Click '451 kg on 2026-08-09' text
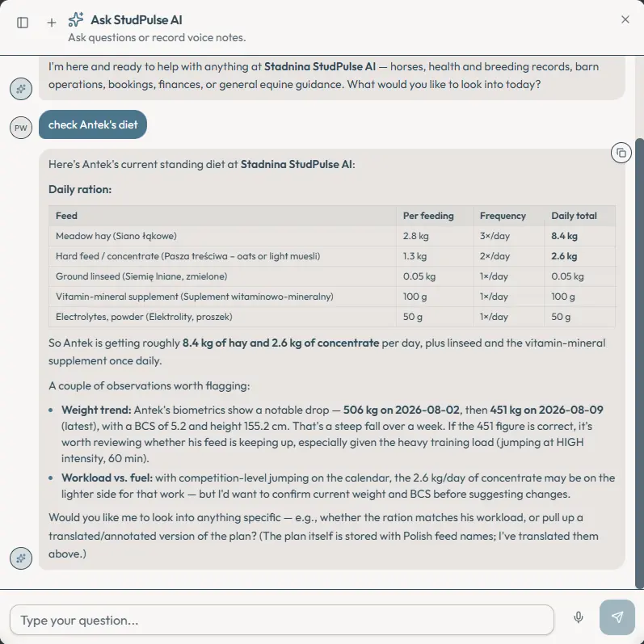 546,410
